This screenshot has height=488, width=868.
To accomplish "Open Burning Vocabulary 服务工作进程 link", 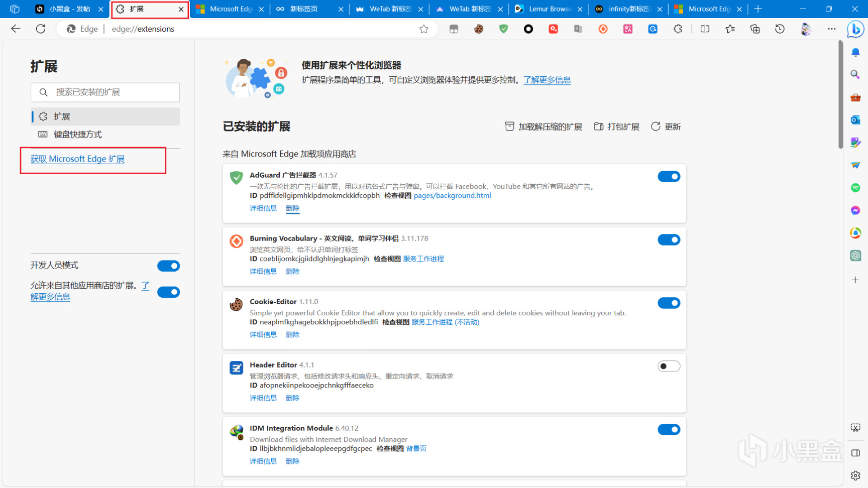I will point(423,259).
